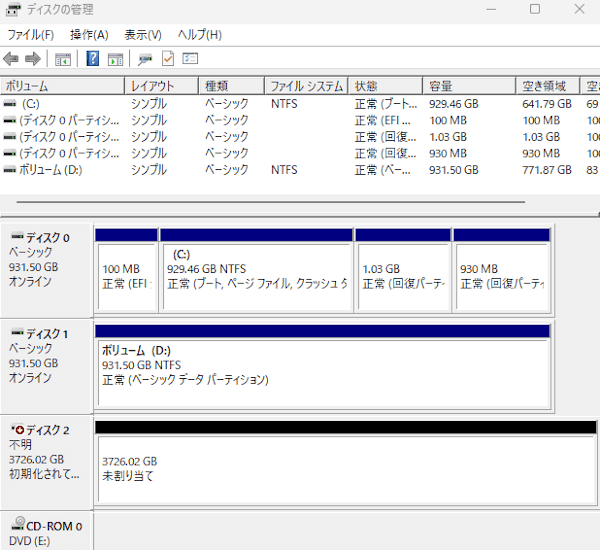The width and height of the screenshot is (600, 550).
Task: Click the 641.79 GB free space cell
Action: [x=547, y=104]
